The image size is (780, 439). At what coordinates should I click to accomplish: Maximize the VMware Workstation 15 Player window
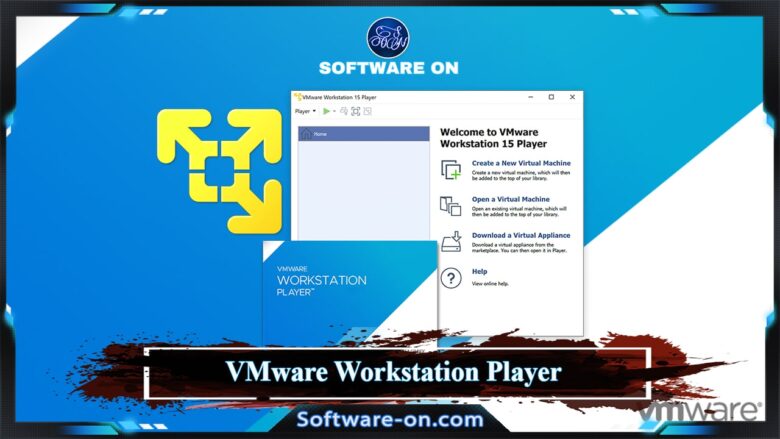pyautogui.click(x=551, y=97)
